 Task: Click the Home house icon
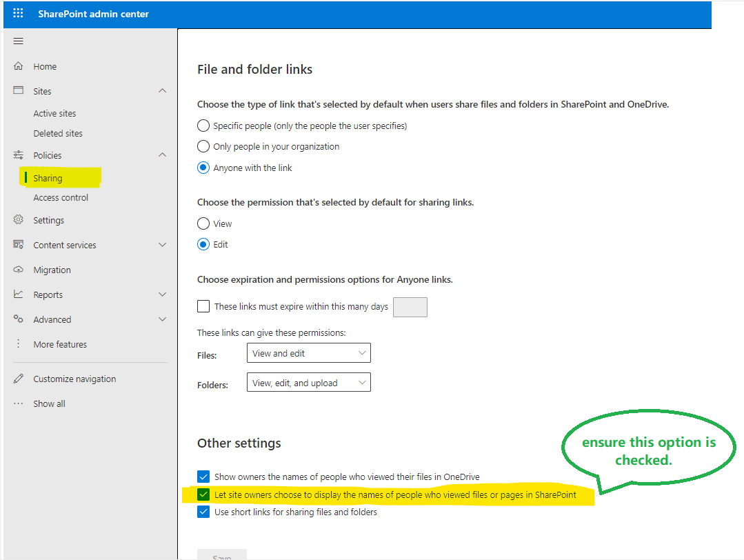point(18,66)
